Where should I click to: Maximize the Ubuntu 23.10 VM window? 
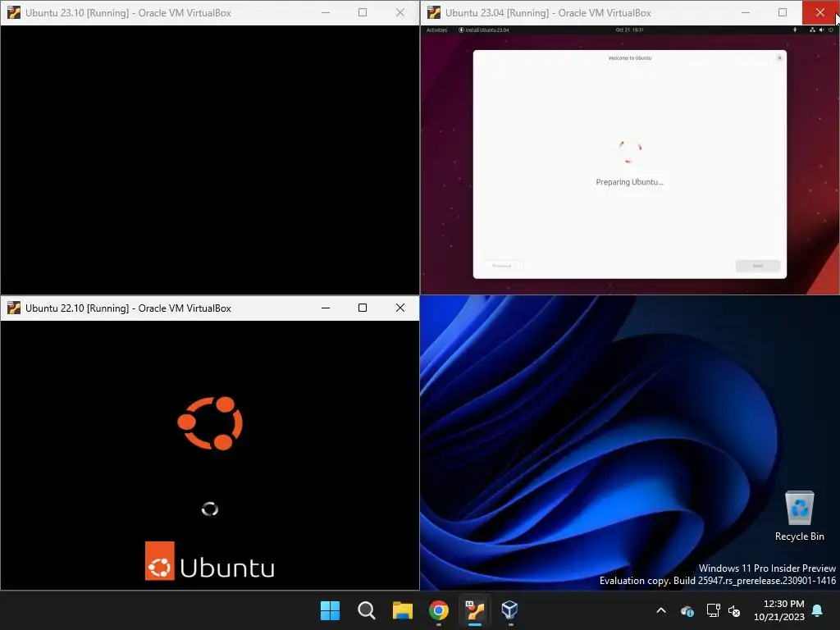point(363,12)
